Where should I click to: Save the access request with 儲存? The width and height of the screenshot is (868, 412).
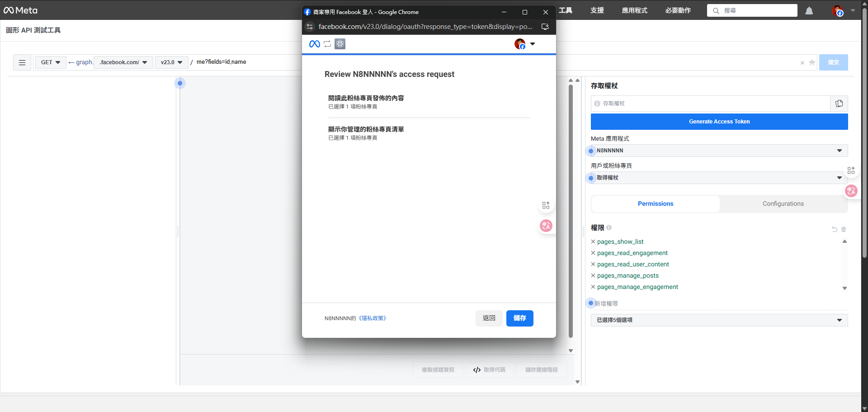click(x=520, y=318)
